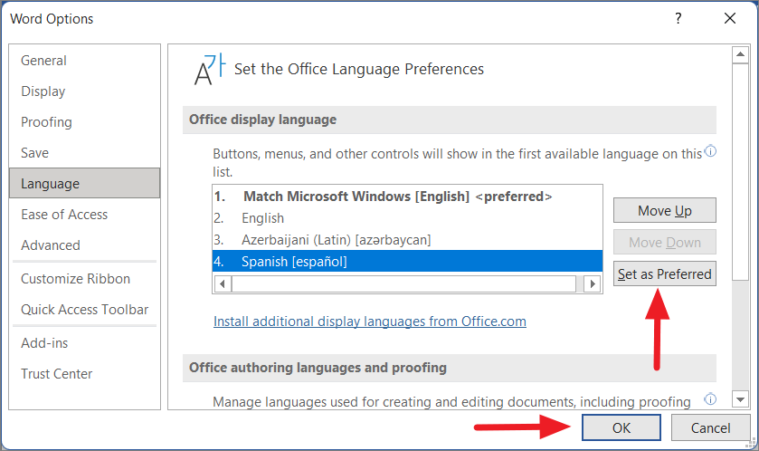
Task: Open the Display options category
Action: [x=84, y=91]
